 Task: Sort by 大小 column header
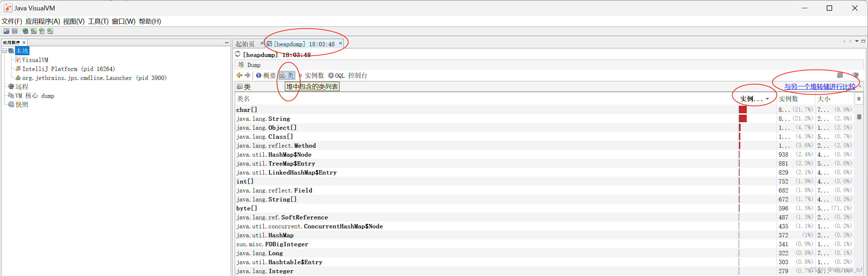(x=835, y=99)
